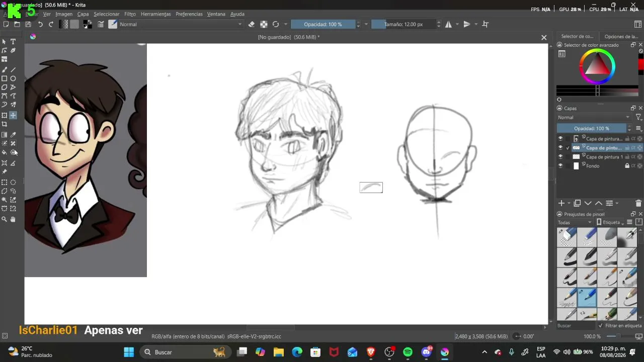
Task: Delete the selected layer with trash icon
Action: 638,203
